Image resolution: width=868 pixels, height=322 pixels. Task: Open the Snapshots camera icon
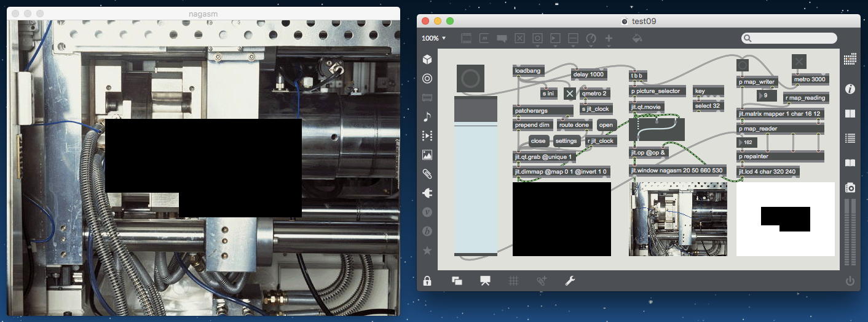coord(850,187)
